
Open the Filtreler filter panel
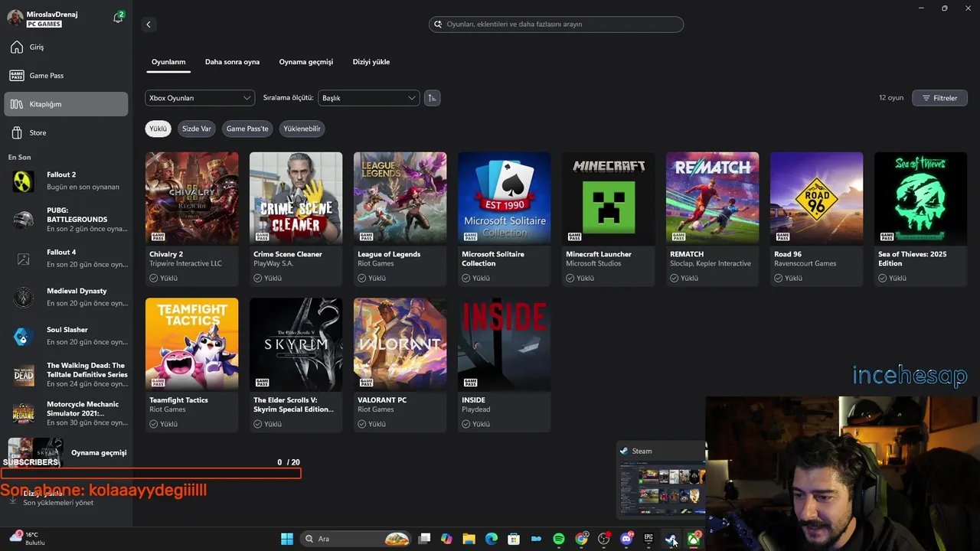[x=939, y=98]
